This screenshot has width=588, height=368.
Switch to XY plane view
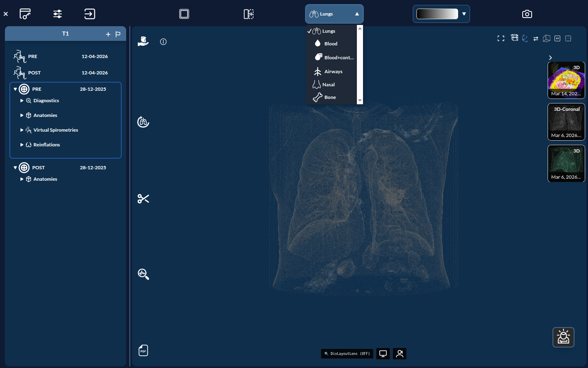tap(557, 38)
